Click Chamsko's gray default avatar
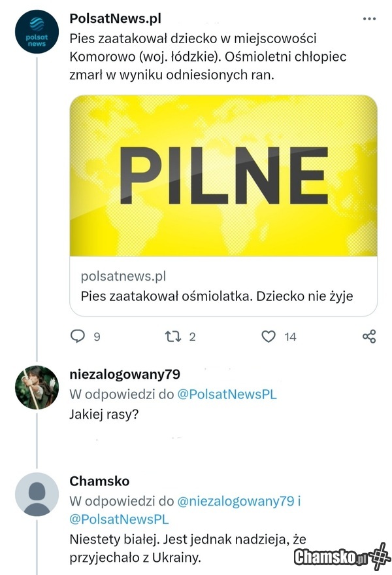The width and height of the screenshot is (392, 575). (37, 494)
